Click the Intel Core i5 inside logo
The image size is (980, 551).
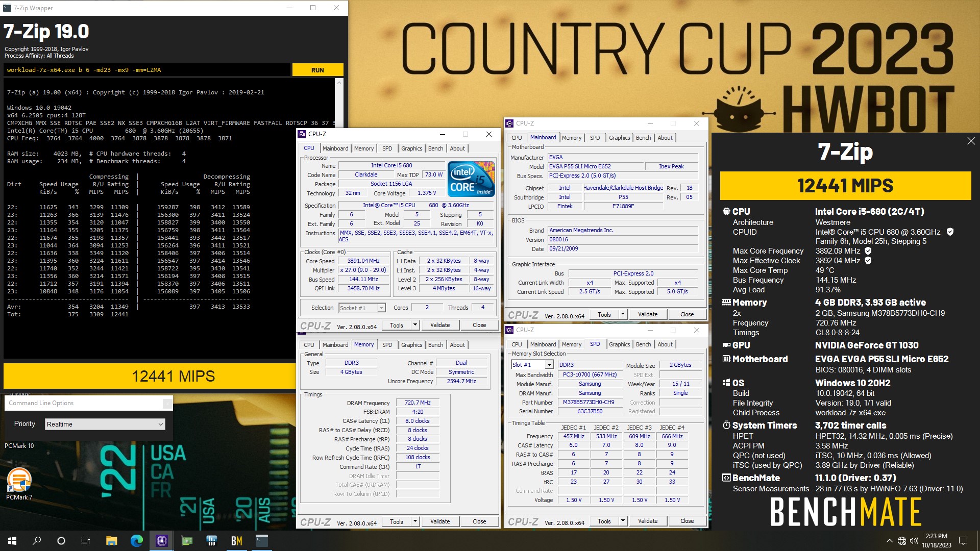point(471,179)
